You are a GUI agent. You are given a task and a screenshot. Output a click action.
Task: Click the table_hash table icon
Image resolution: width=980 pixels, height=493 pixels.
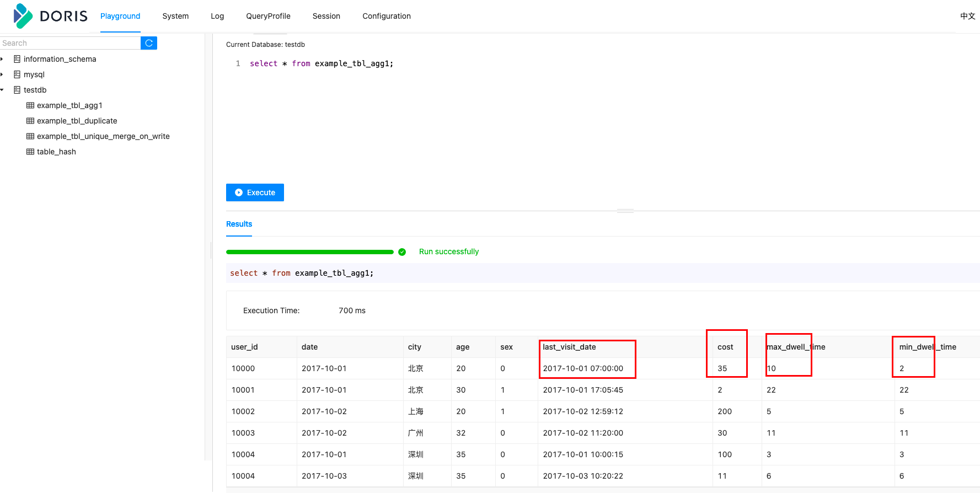30,152
